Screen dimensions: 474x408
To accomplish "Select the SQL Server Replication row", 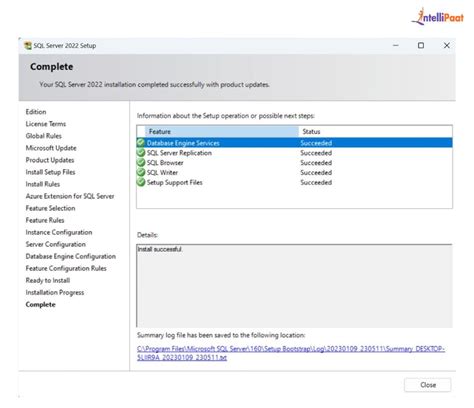I will tap(294, 153).
